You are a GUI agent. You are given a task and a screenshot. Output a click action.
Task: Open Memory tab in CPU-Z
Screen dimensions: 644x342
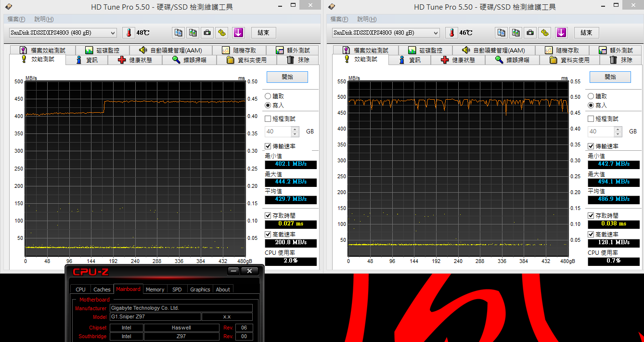155,289
